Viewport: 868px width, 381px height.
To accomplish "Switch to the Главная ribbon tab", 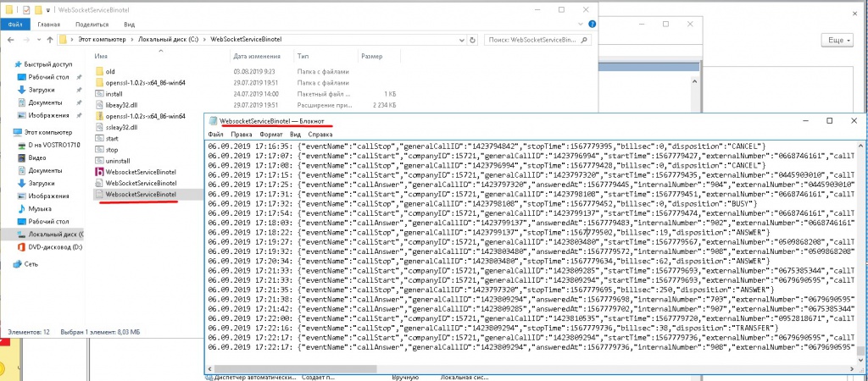I will (48, 25).
